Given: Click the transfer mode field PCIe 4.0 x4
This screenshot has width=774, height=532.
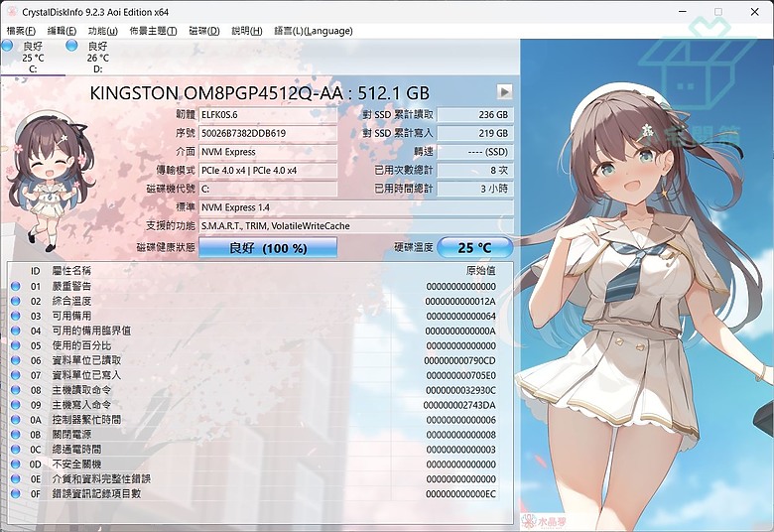Looking at the screenshot, I should (x=268, y=171).
